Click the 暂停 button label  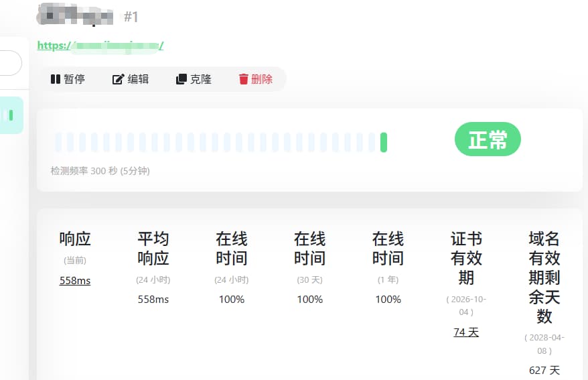pos(74,79)
